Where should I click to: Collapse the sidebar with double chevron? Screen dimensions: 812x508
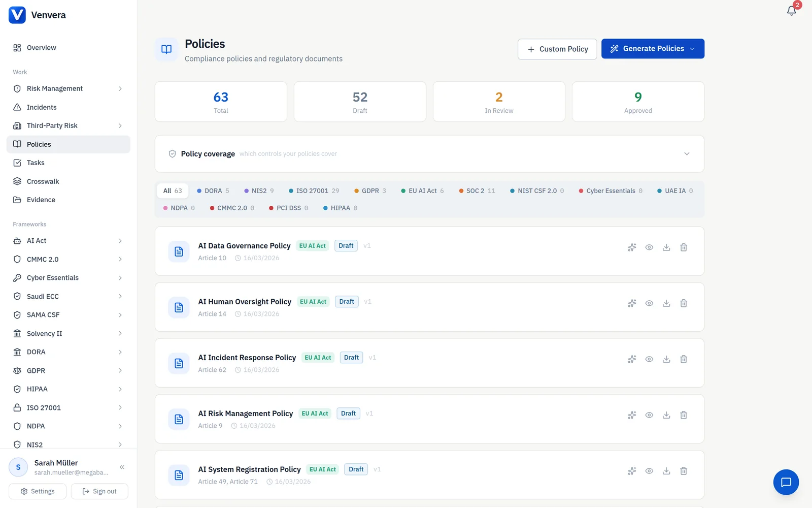tap(122, 467)
